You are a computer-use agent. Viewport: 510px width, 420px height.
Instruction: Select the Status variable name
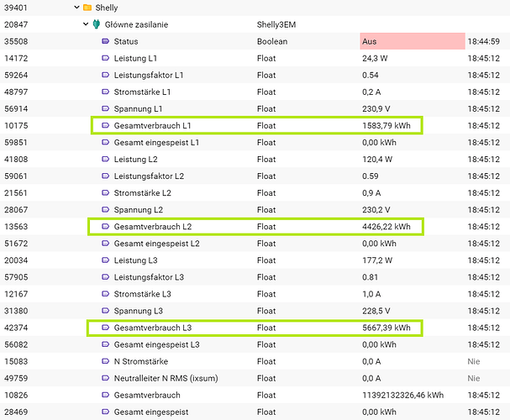pyautogui.click(x=126, y=42)
